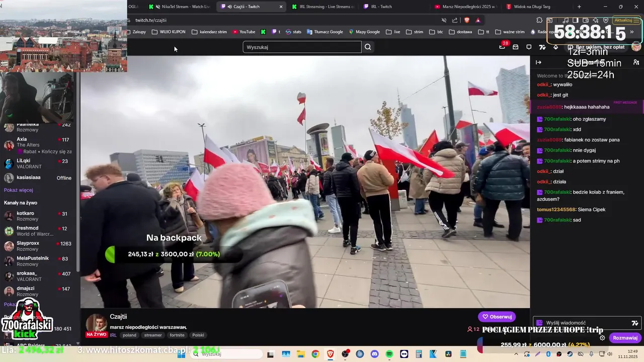The height and width of the screenshot is (362, 644).
Task: Open Spotify from the taskbar
Action: point(389,354)
